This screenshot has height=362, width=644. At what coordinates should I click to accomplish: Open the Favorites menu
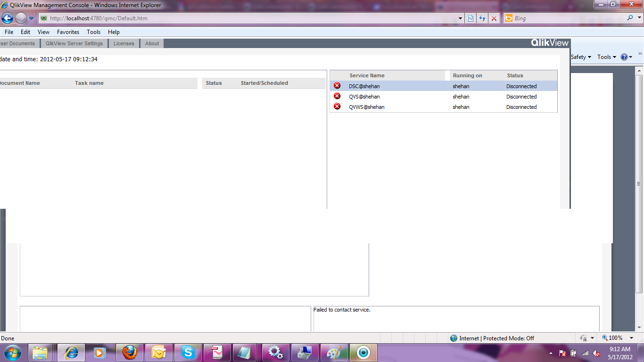tap(68, 32)
